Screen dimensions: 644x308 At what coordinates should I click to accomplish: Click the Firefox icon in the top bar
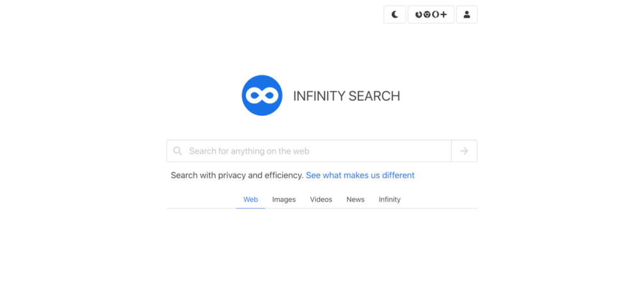419,14
